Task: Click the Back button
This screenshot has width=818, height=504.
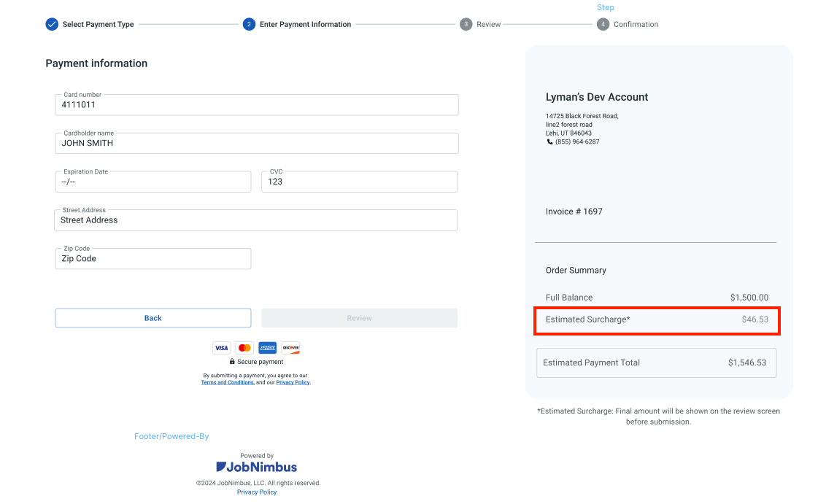Action: (153, 318)
